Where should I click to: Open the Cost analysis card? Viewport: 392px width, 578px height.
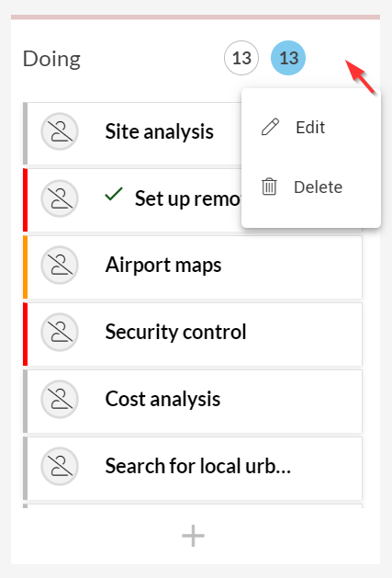pos(193,402)
